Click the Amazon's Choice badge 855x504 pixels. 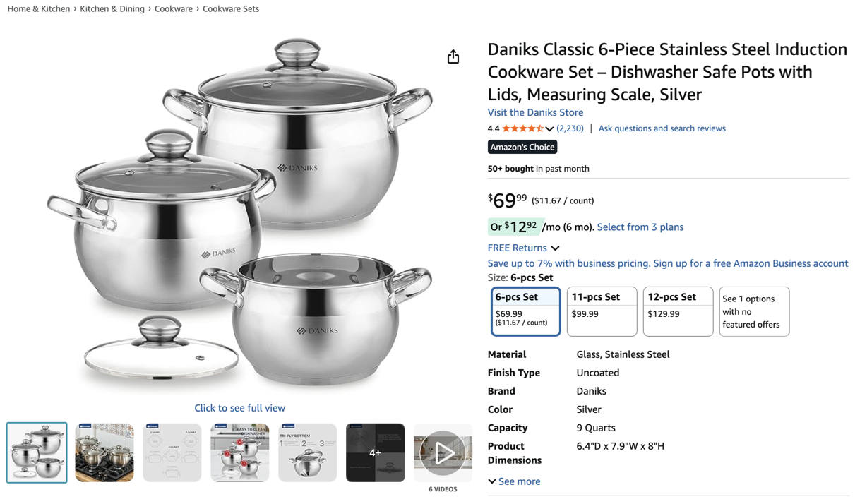pos(522,147)
